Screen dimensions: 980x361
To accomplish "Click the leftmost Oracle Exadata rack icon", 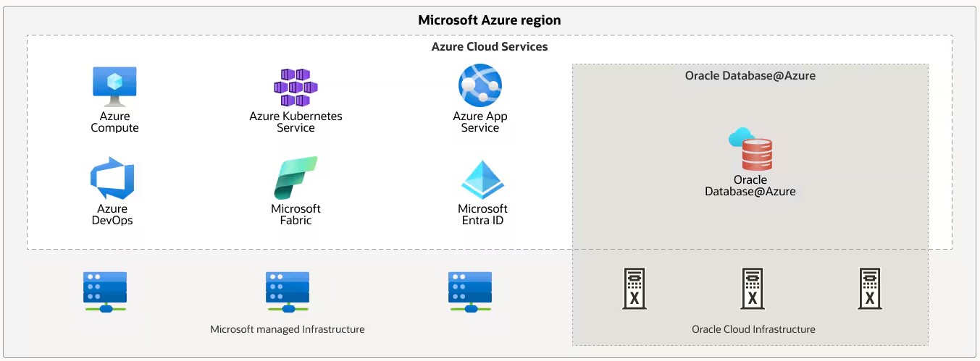I will pyautogui.click(x=635, y=289).
